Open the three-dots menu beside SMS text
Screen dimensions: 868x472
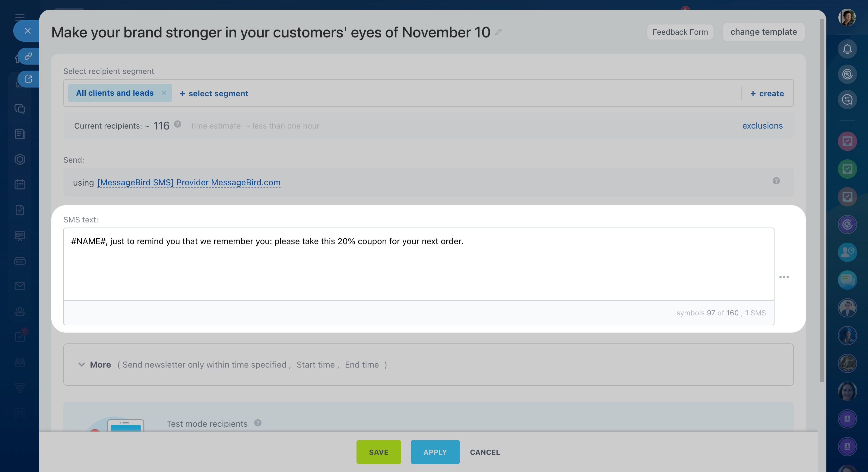tap(784, 277)
